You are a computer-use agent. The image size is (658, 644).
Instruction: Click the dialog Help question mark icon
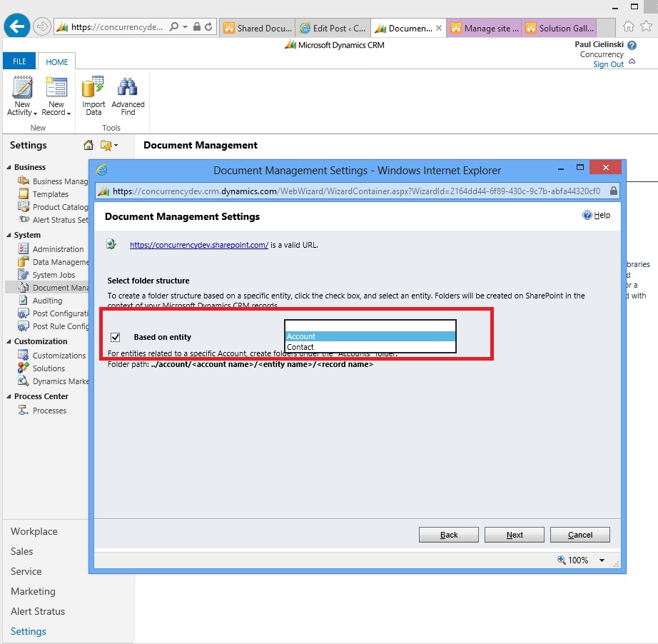pos(587,215)
